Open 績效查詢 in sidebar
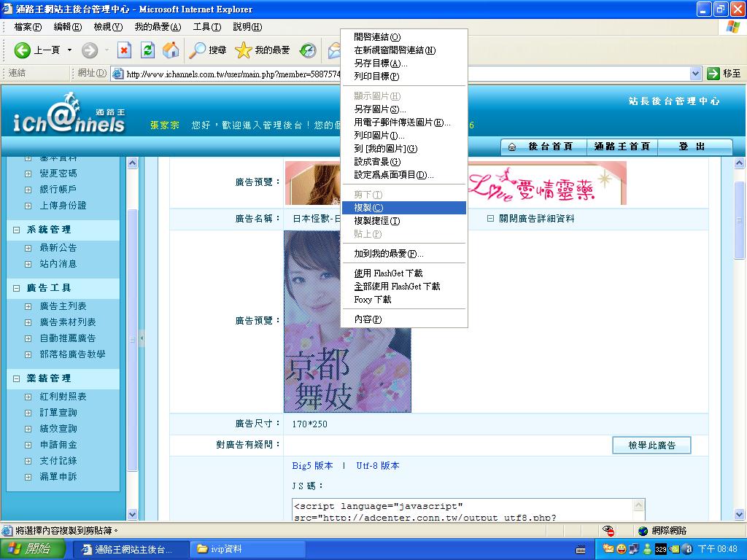The width and height of the screenshot is (747, 560). click(58, 429)
